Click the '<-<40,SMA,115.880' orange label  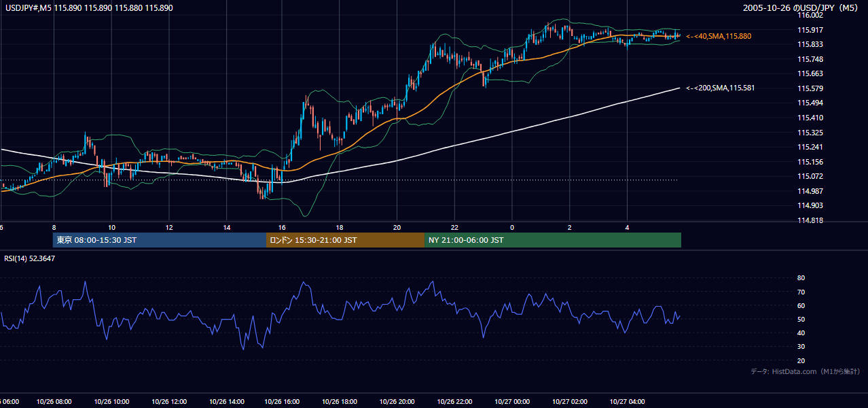719,36
